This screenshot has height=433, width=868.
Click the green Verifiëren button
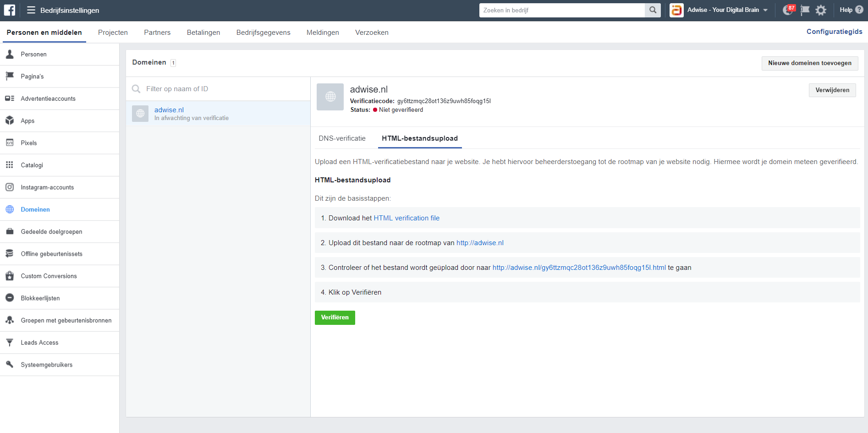pos(335,318)
